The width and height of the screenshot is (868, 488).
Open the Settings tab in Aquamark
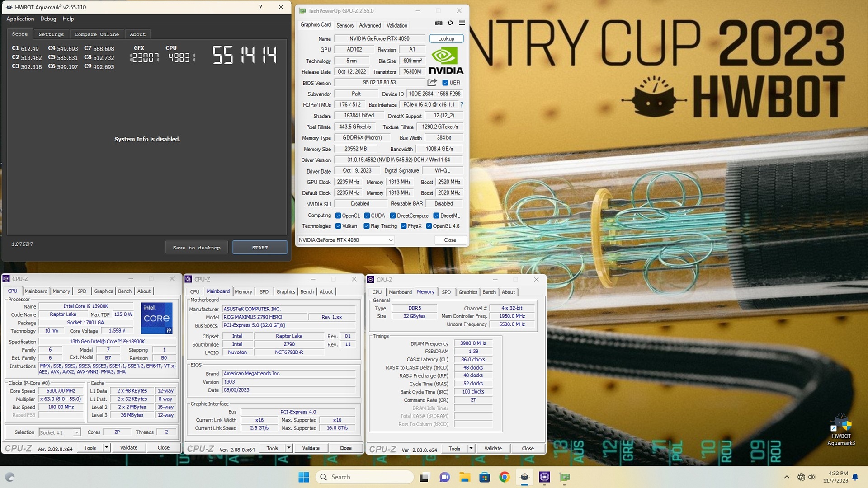point(51,34)
